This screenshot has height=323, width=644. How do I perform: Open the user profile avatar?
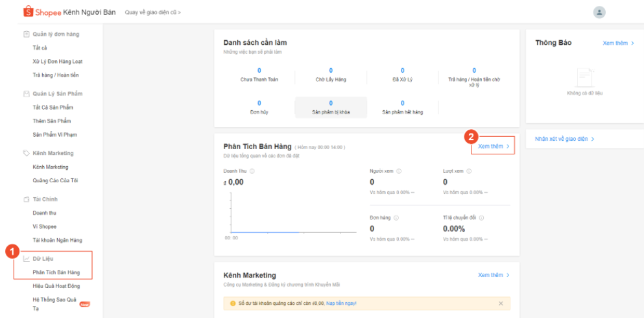click(599, 12)
